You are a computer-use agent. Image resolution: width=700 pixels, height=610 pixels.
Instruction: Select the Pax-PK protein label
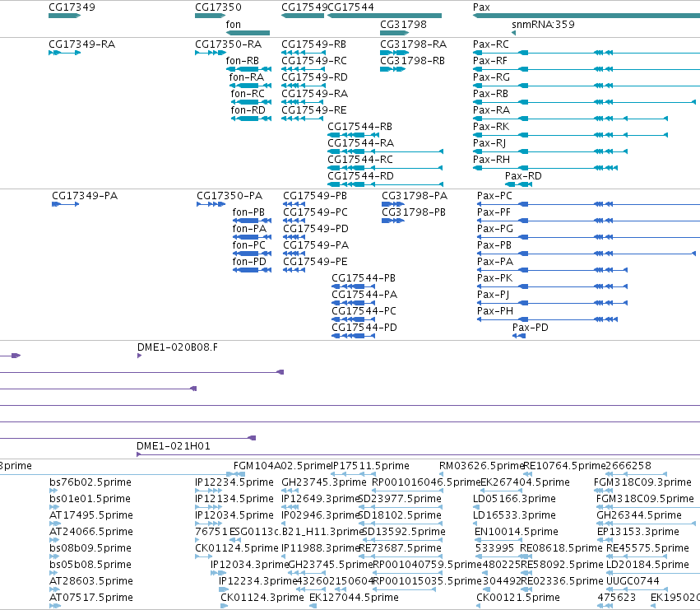495,278
